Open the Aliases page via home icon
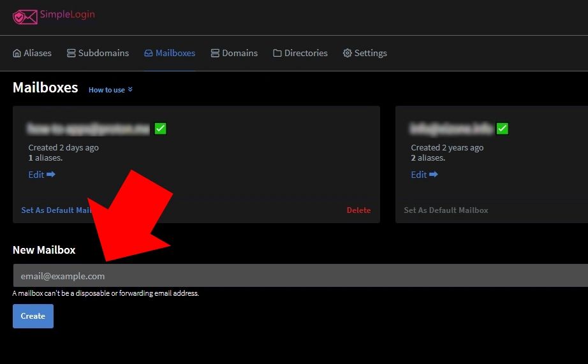Viewport: 588px width, 364px height. coord(17,54)
